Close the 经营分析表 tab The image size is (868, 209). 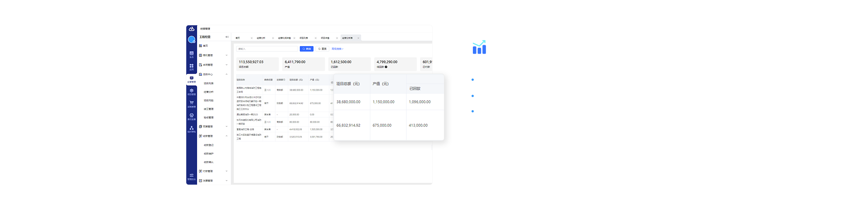[x=359, y=38]
